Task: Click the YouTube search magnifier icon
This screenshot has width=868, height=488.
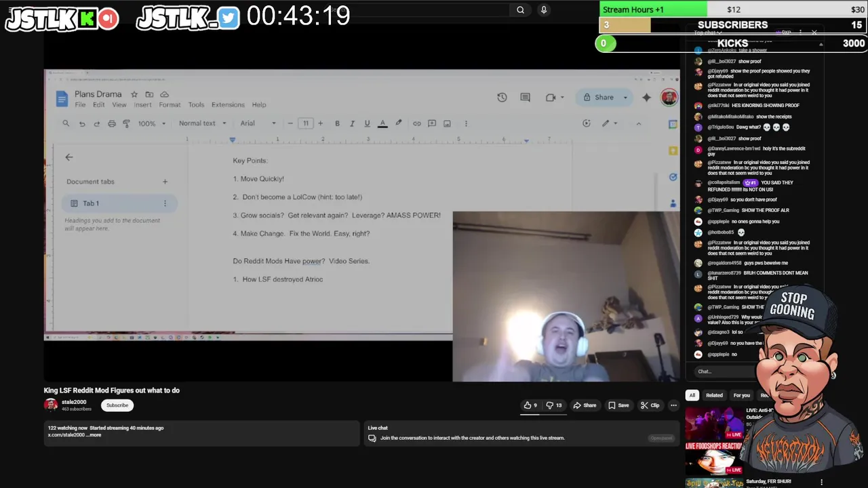Action: (520, 9)
